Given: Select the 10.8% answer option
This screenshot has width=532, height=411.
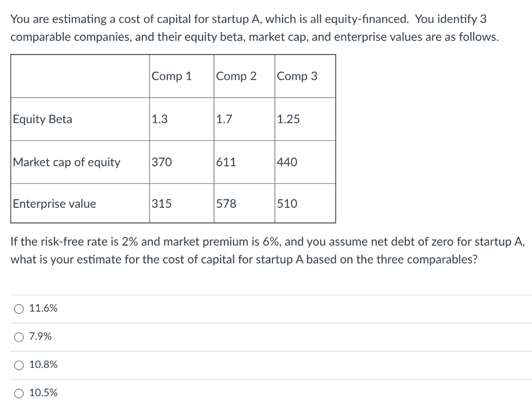Looking at the screenshot, I should [19, 365].
